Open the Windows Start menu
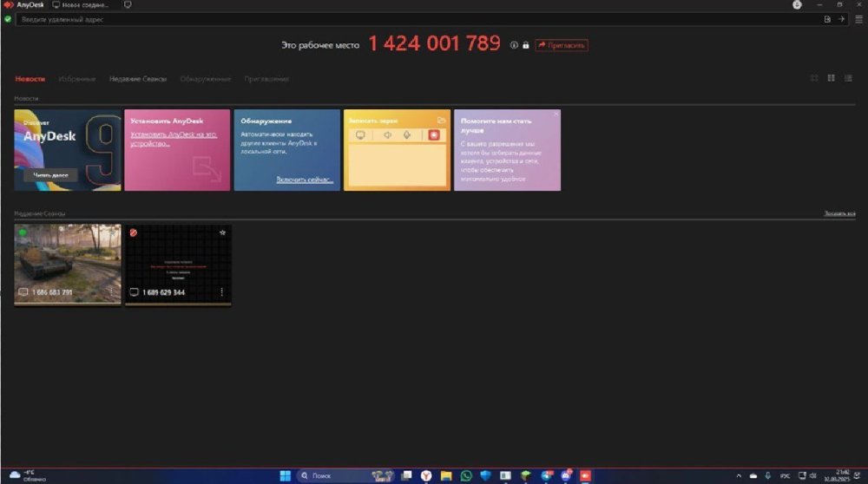The height and width of the screenshot is (484, 868). 285,475
